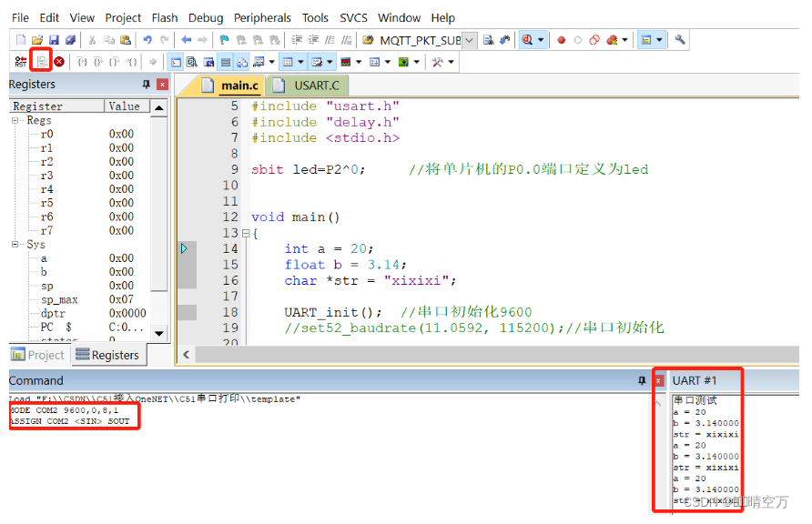Toggle the Start/Stop Debug Session button
812x524 pixels.
tap(528, 40)
